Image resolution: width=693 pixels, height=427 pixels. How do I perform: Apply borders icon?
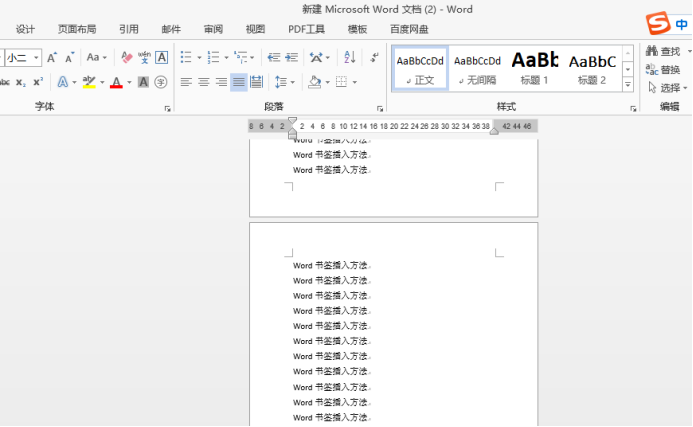pyautogui.click(x=341, y=82)
